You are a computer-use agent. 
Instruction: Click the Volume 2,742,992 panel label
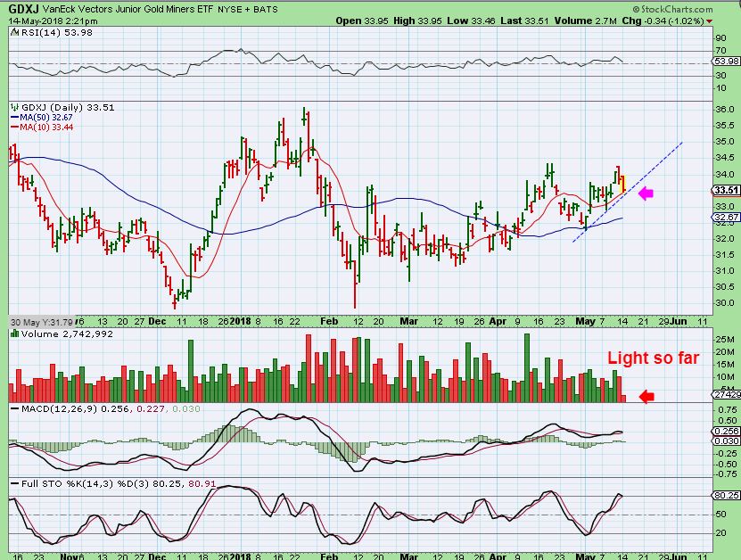click(67, 334)
